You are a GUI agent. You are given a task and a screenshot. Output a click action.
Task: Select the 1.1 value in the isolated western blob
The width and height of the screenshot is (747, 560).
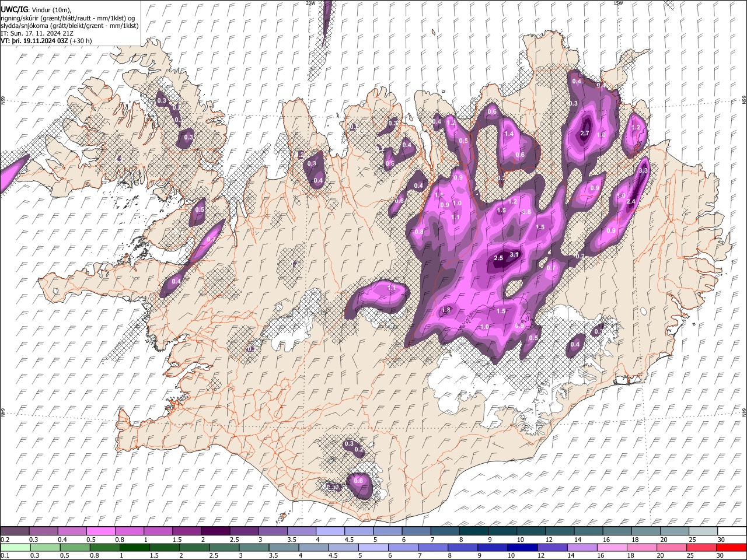click(x=392, y=288)
